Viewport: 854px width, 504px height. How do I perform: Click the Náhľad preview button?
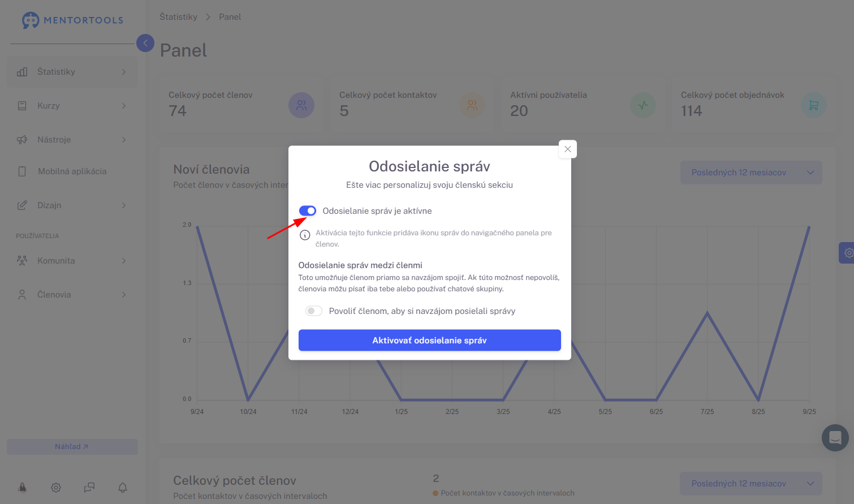click(x=72, y=447)
